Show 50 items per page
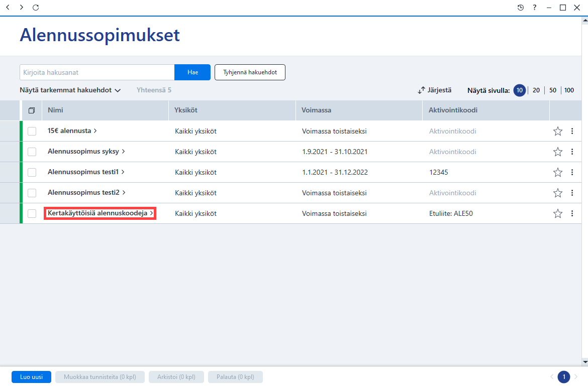This screenshot has width=588, height=386. point(553,90)
